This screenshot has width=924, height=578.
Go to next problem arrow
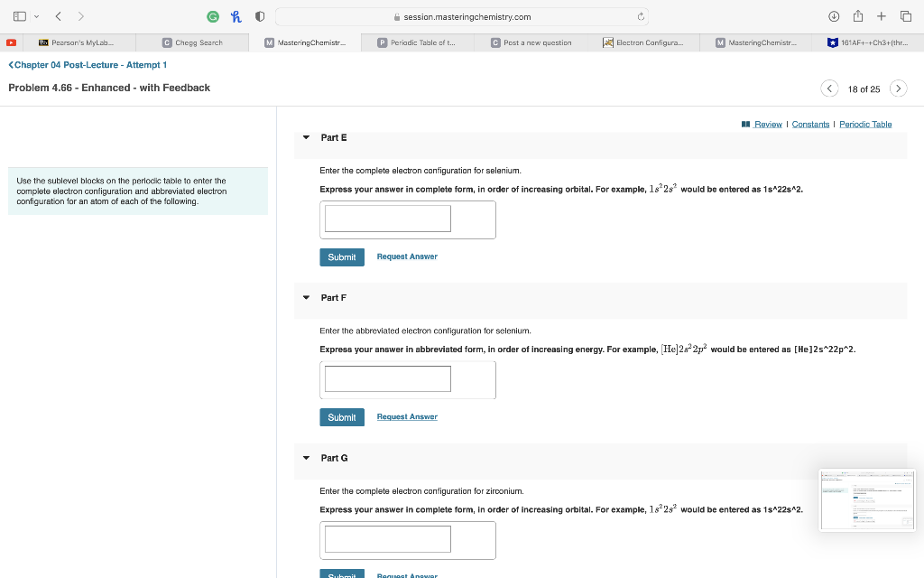click(898, 89)
